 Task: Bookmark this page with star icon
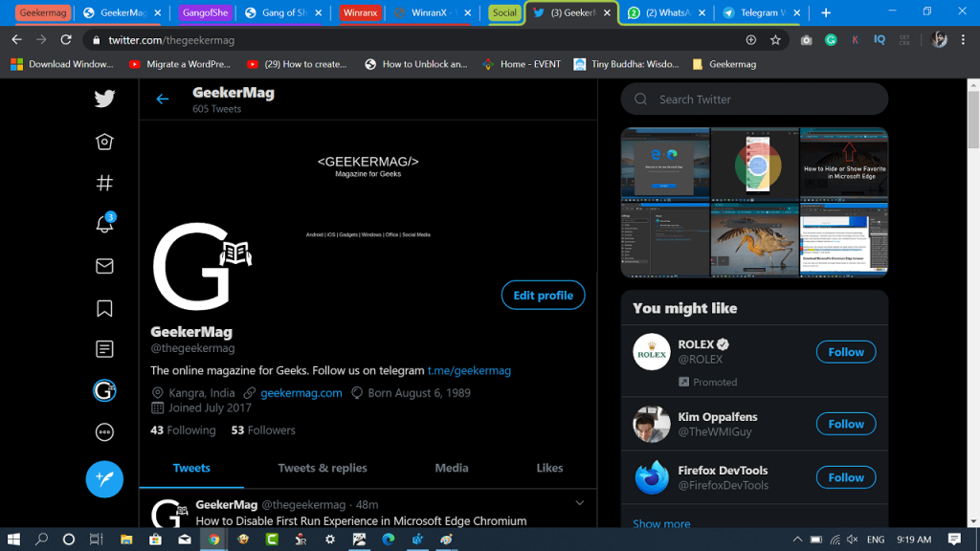click(x=775, y=40)
